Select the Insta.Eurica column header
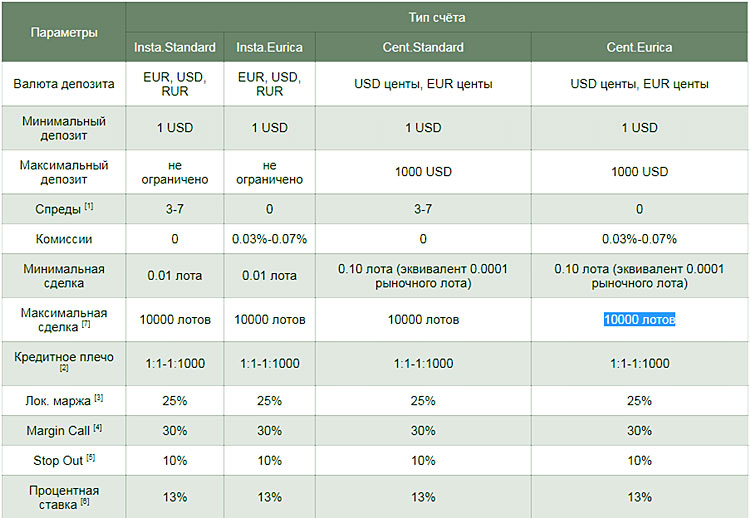Screen dimensions: 750x518 tap(269, 47)
